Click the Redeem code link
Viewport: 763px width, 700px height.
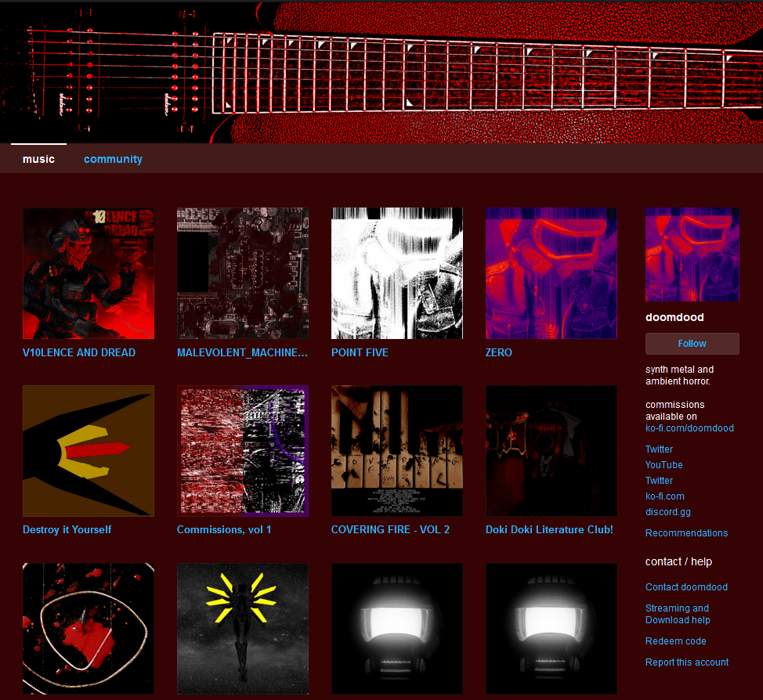[x=675, y=641]
